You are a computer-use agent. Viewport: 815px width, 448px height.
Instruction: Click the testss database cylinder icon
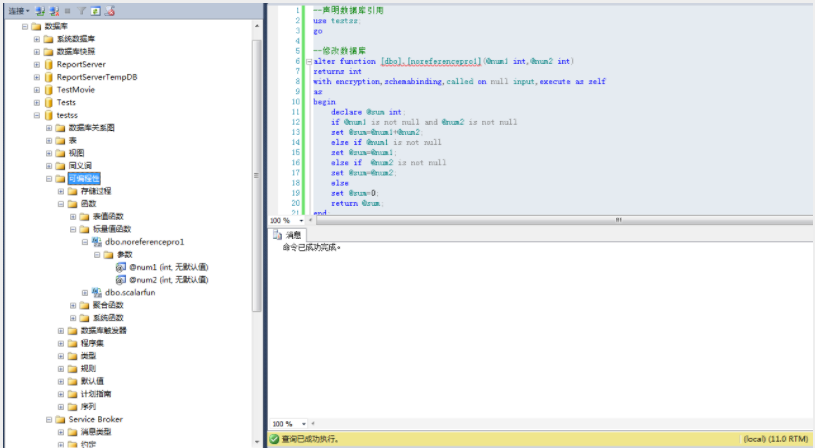point(48,115)
